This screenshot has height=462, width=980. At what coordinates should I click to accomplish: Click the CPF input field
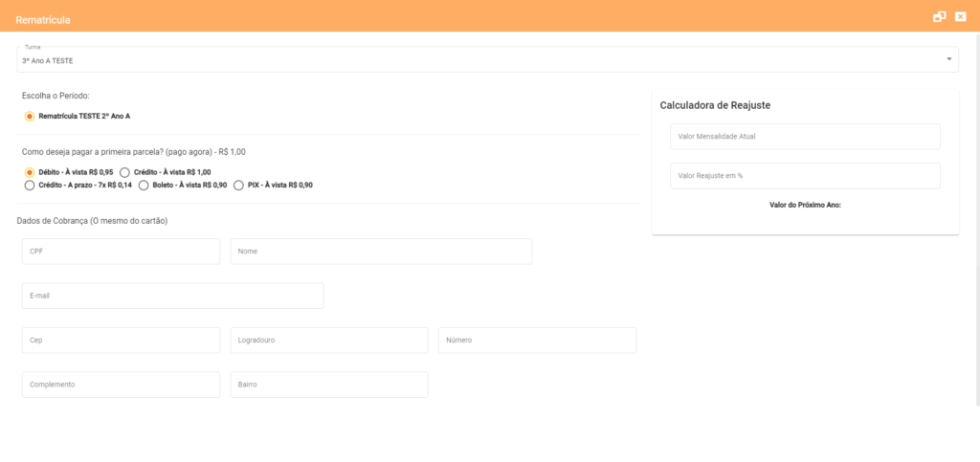[121, 252]
